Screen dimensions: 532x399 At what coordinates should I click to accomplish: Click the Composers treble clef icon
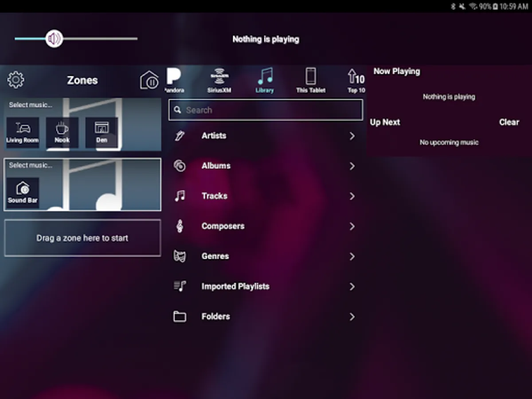coord(180,226)
